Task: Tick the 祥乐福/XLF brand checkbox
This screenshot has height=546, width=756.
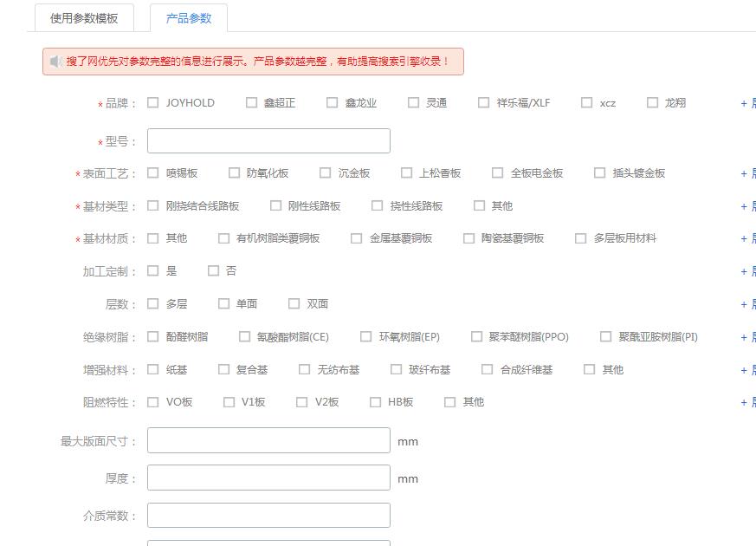Action: click(x=483, y=102)
